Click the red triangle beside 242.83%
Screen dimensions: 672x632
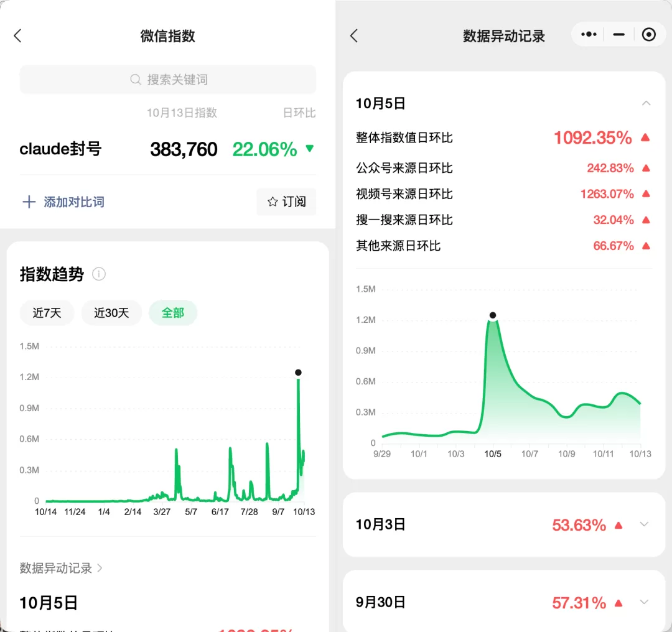[646, 168]
